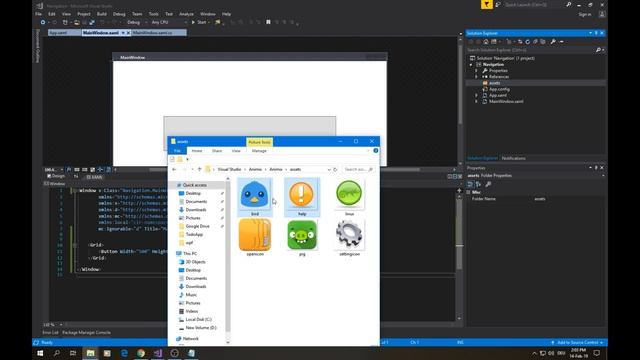Collapse the Misc category in Properties panel

[469, 192]
